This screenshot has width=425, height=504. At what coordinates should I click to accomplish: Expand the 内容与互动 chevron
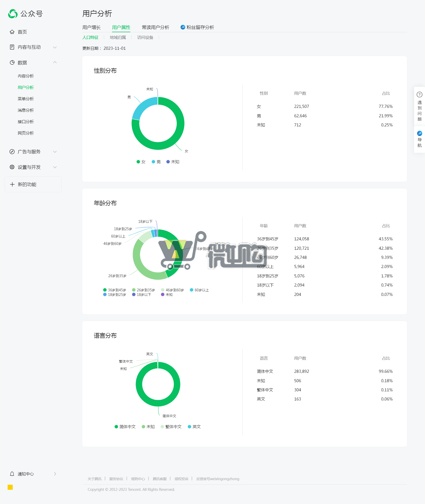point(55,47)
